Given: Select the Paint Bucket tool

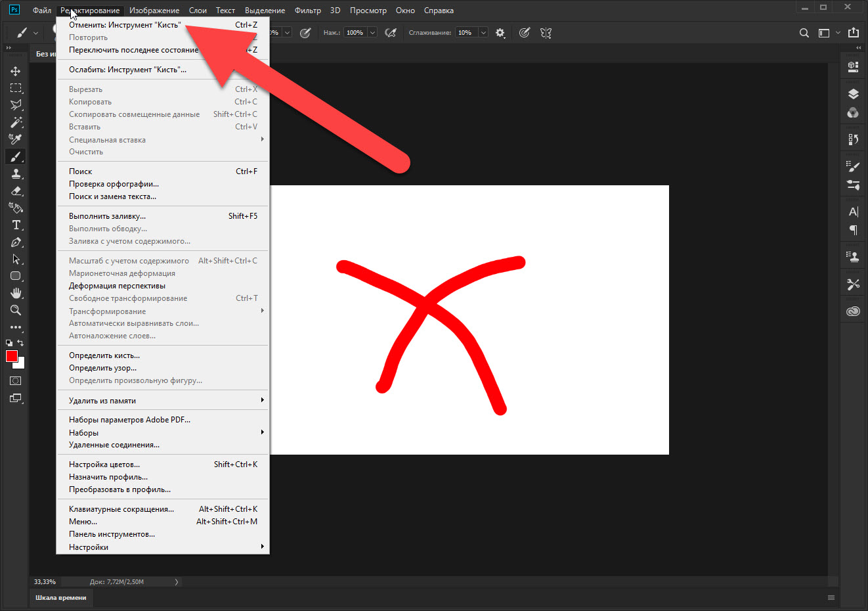Looking at the screenshot, I should click(x=16, y=208).
